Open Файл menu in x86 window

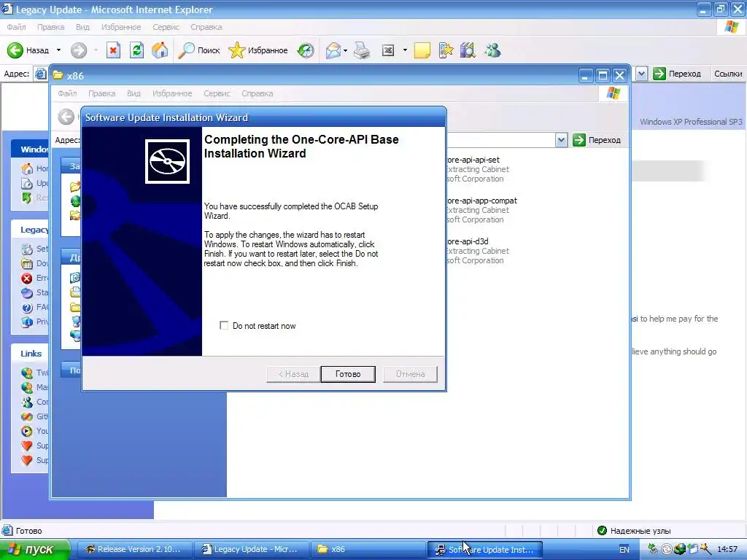[x=67, y=93]
